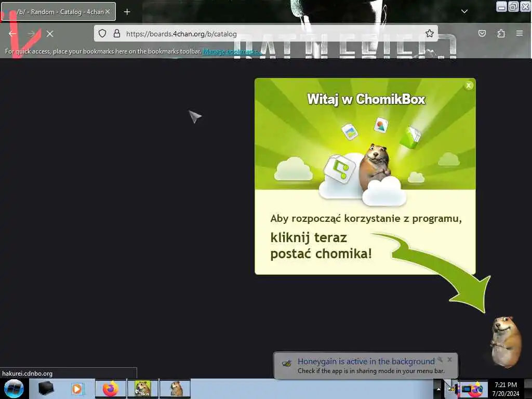Bookmark this page with the star

pos(430,33)
